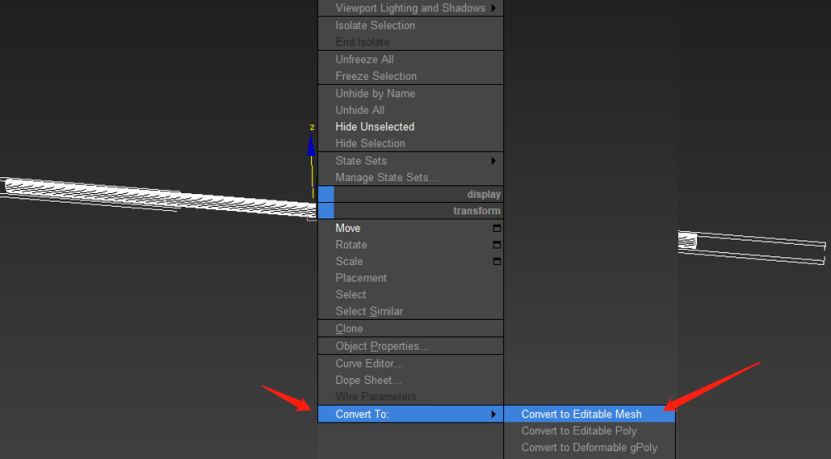Choose Convert to Deformable gPoly

click(x=589, y=447)
